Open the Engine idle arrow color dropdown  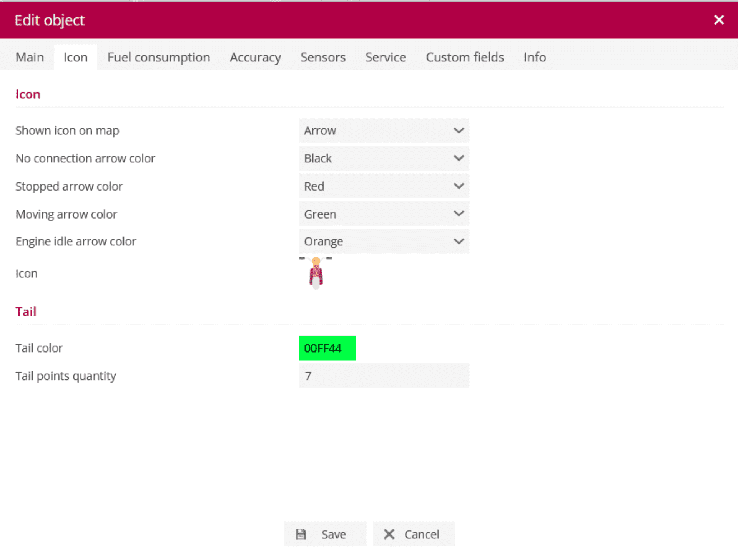tap(384, 241)
